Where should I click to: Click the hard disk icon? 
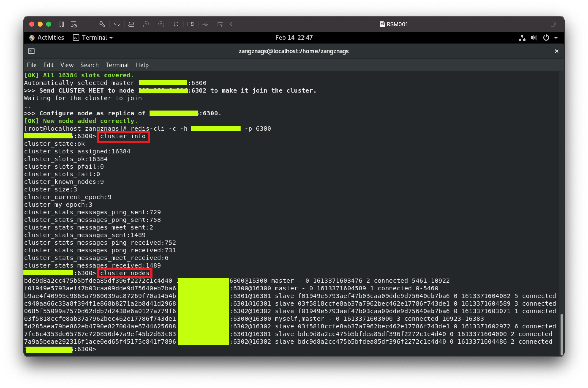coord(131,24)
